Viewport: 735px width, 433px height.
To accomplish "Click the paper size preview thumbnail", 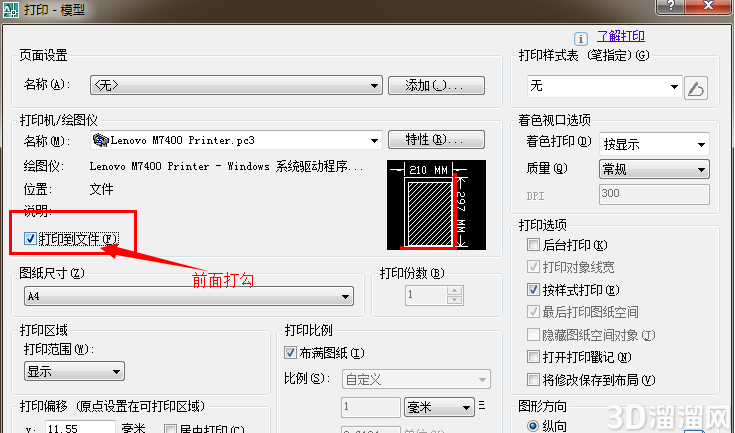I will click(x=436, y=205).
